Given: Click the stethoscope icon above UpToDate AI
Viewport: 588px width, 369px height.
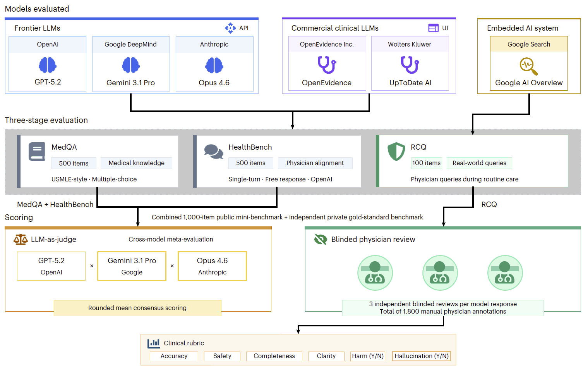Looking at the screenshot, I should point(410,65).
